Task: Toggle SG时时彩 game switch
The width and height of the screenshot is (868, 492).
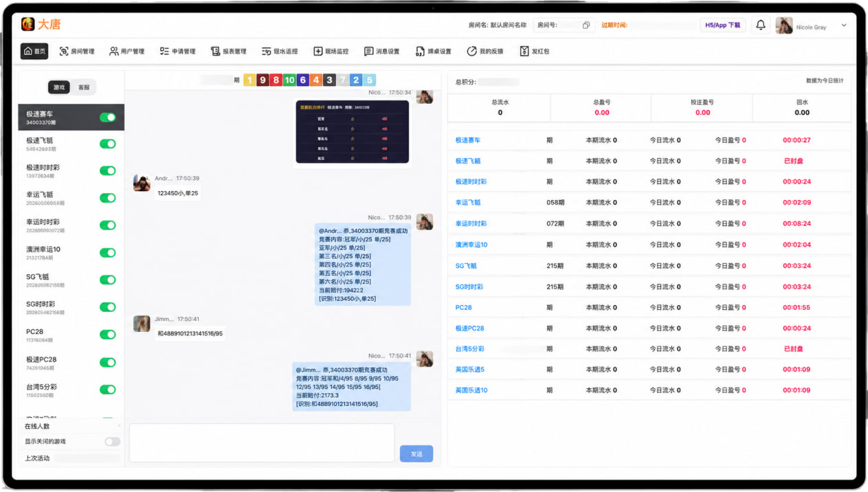Action: 108,307
